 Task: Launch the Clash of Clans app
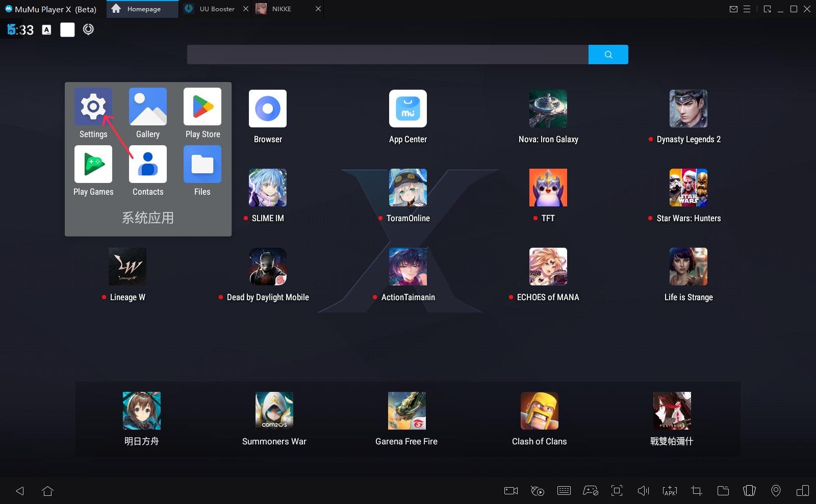[539, 411]
